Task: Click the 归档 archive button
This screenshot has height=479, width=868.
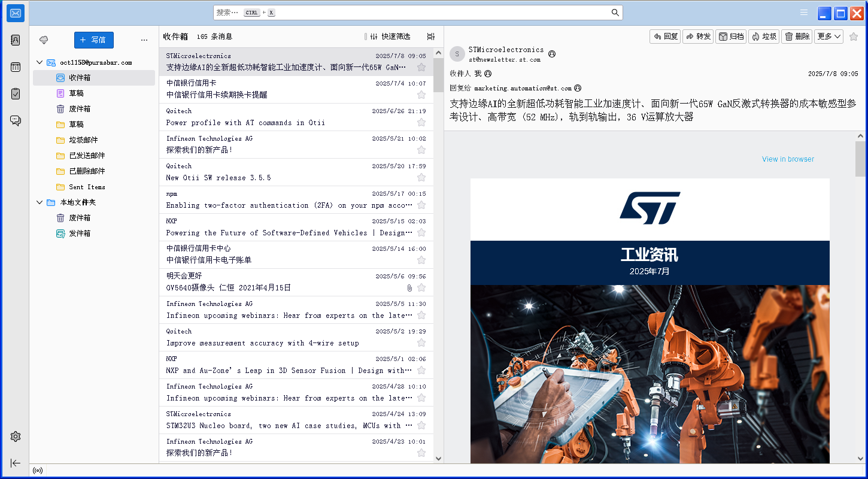Action: point(731,37)
